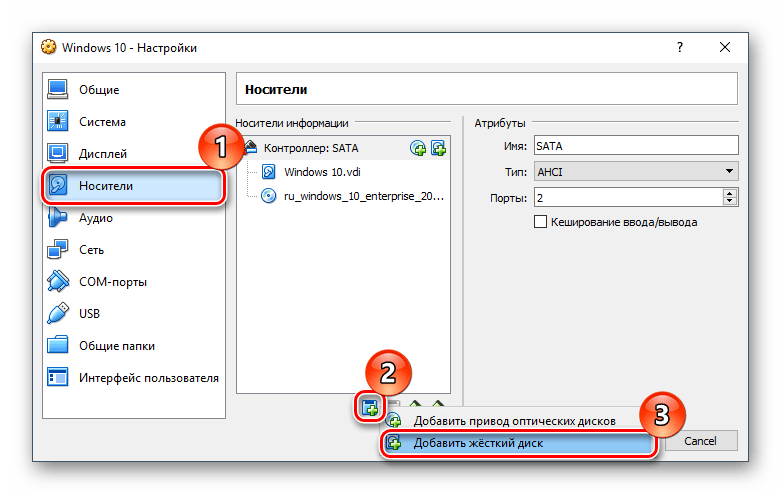
Task: Click the Имя field containing SATA
Action: point(636,146)
